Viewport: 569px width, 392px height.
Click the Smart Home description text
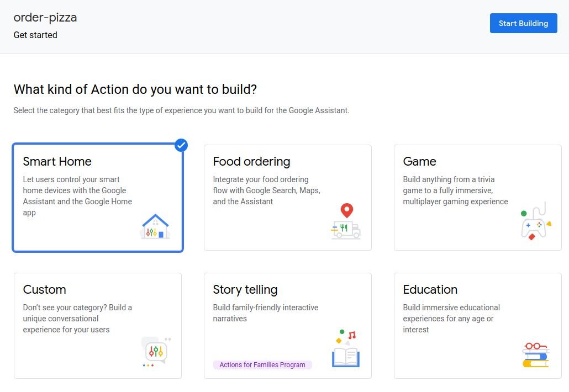point(77,196)
